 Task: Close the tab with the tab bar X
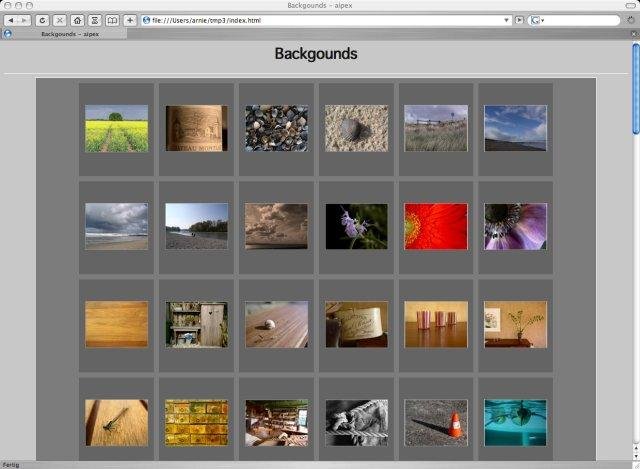point(635,34)
